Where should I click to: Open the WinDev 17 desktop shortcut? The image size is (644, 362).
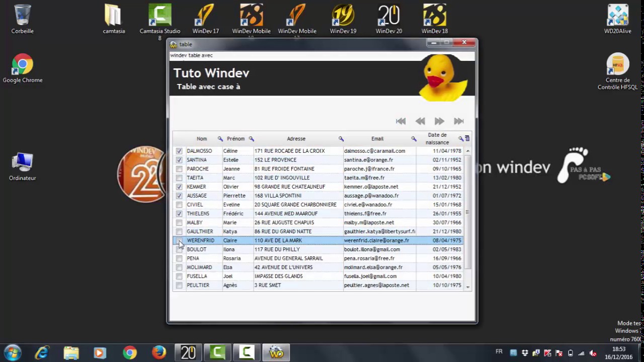(205, 19)
